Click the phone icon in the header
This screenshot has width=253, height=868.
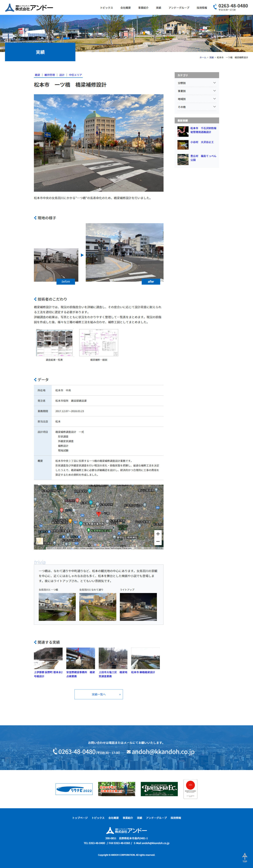tap(215, 6)
